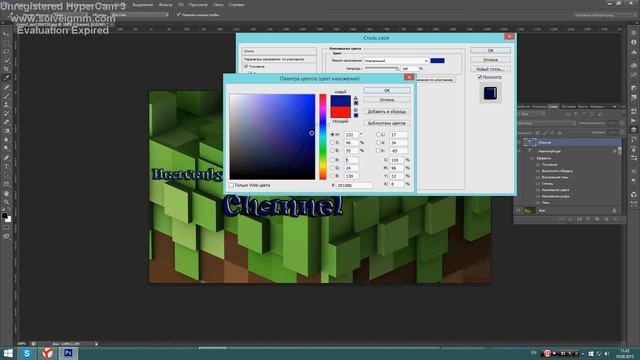Viewport: 640px width, 360px height.
Task: Select the Healing Brush tool
Action: tap(6, 87)
